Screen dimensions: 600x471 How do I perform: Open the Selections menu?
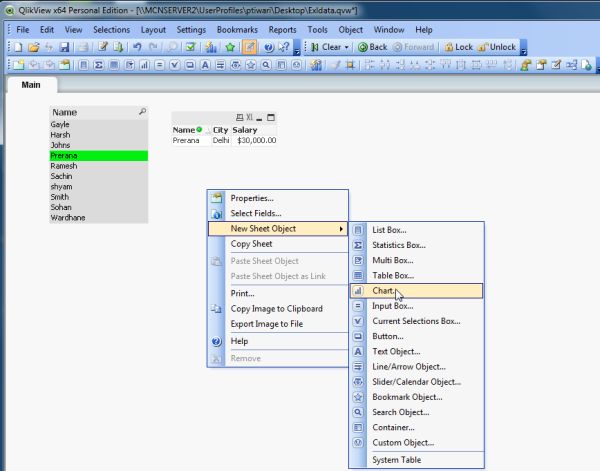pyautogui.click(x=111, y=30)
